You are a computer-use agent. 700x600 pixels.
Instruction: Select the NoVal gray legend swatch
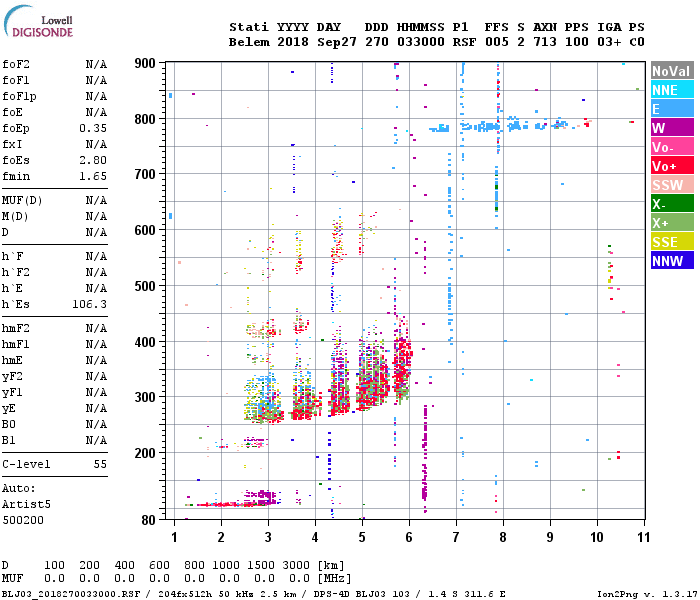pyautogui.click(x=672, y=71)
